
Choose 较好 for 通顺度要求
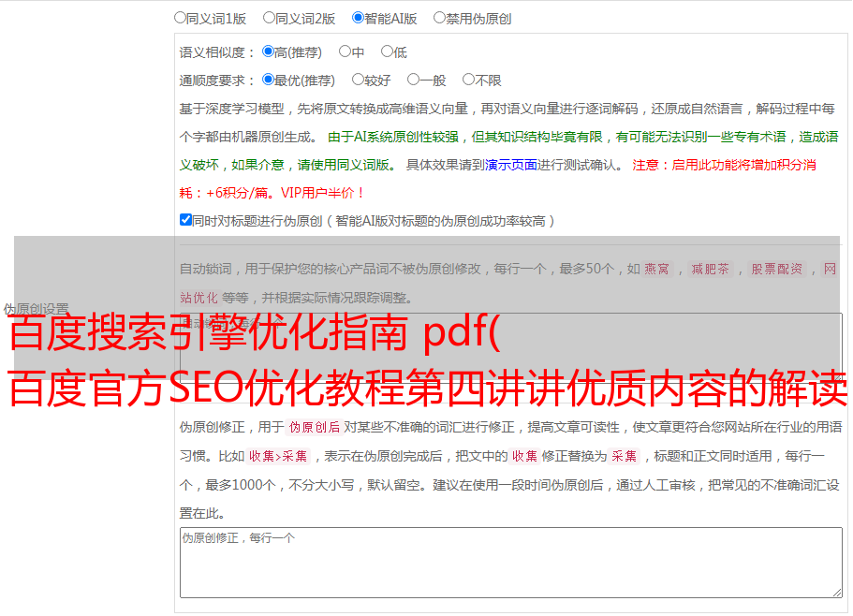(358, 80)
